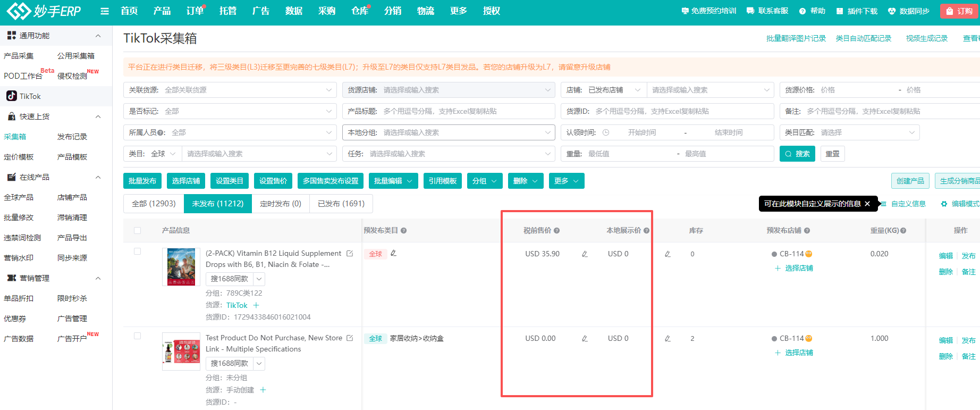Switch to the 定时发布 (0) tab
The image size is (980, 410).
[281, 204]
